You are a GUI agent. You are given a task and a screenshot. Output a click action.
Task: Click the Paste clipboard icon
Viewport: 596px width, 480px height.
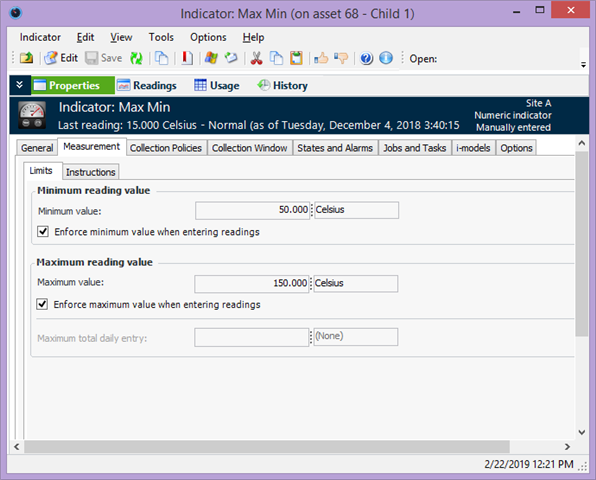[x=296, y=58]
